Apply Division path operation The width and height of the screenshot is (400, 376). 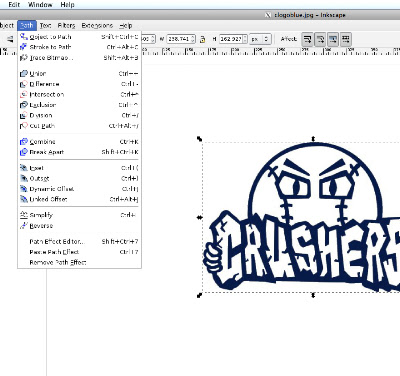click(79, 115)
